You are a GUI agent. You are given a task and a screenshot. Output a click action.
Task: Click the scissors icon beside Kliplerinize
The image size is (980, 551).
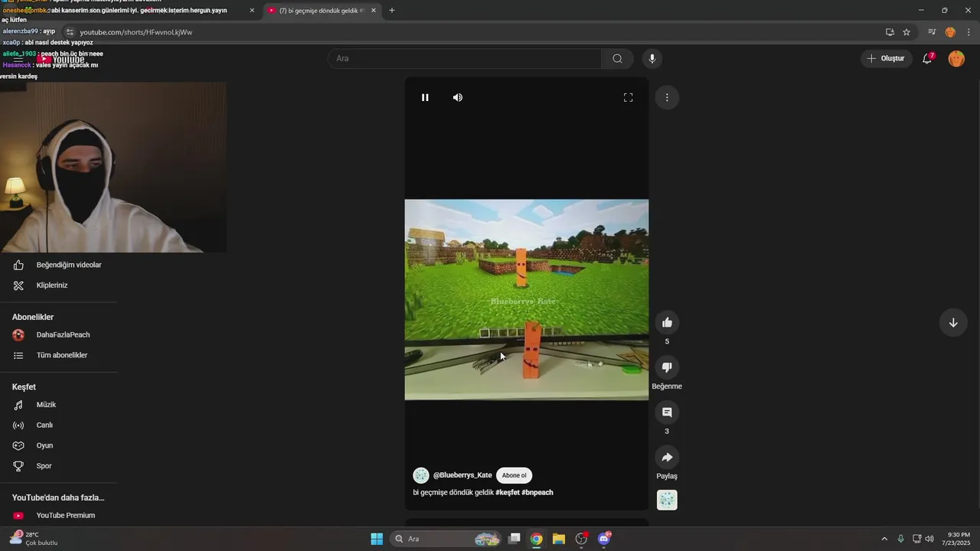tap(18, 285)
